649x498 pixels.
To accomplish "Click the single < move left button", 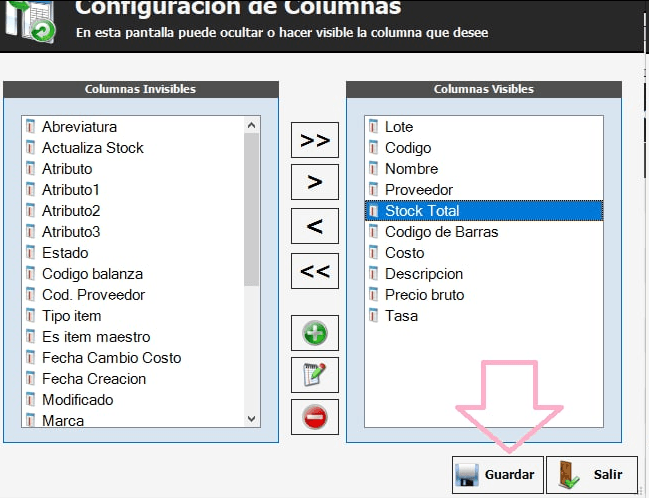I will [315, 227].
